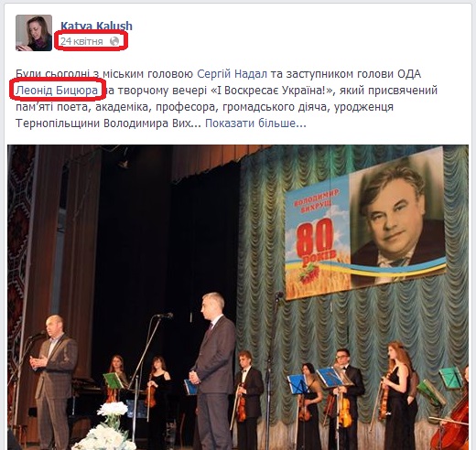This screenshot has height=450, width=476.
Task: Expand post text with Показати більше
Action: 255,123
